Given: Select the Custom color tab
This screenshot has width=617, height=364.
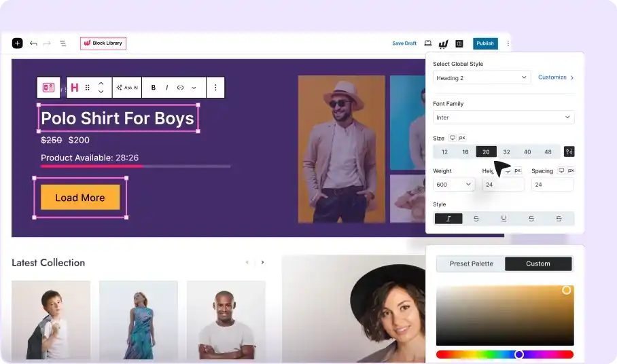Looking at the screenshot, I should (537, 263).
